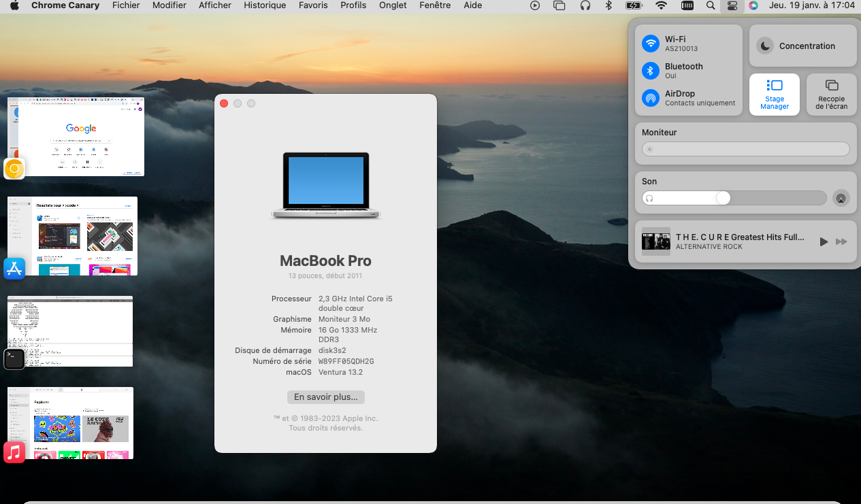Switch to App Store stage thumbnail
The height and width of the screenshot is (504, 861).
tap(72, 236)
